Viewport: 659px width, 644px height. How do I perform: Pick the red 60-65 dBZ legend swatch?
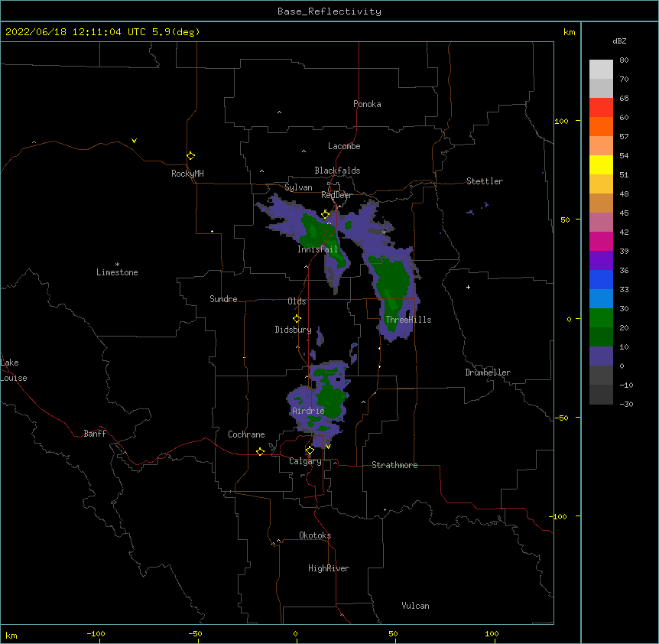point(601,108)
